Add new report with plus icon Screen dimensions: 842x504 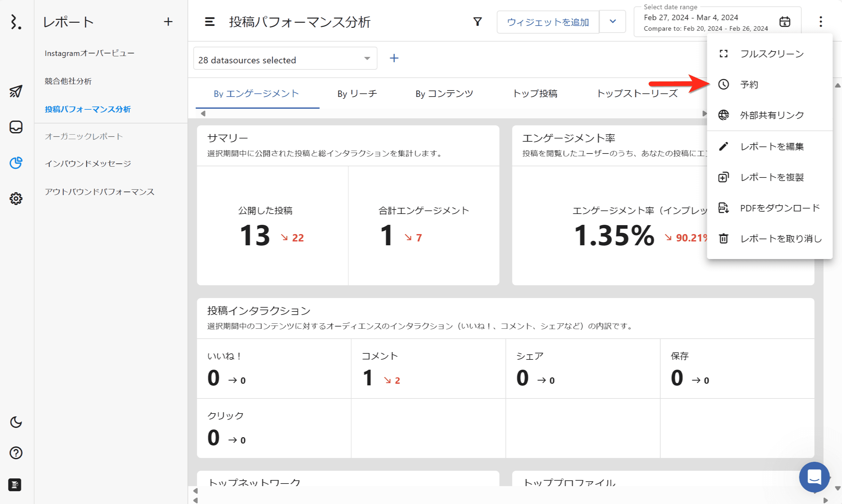[x=168, y=22]
